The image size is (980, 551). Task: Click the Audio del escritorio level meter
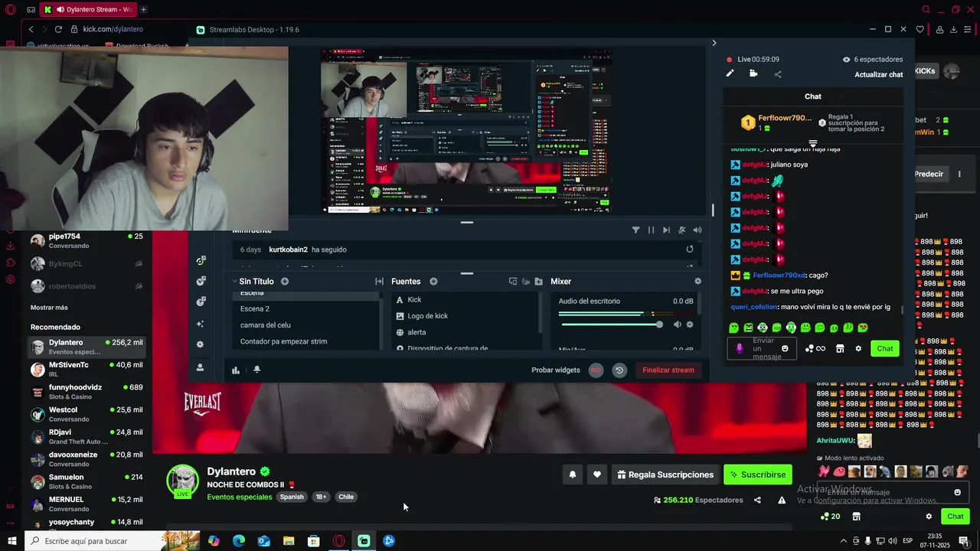626,314
